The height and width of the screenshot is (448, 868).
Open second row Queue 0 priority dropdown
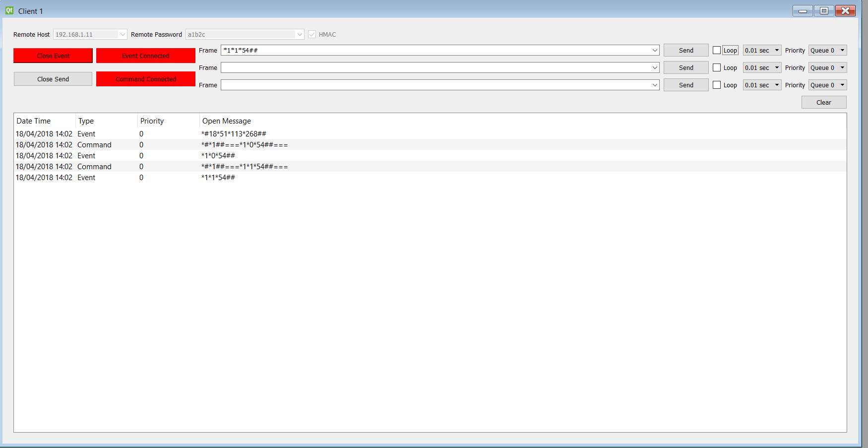pyautogui.click(x=827, y=67)
